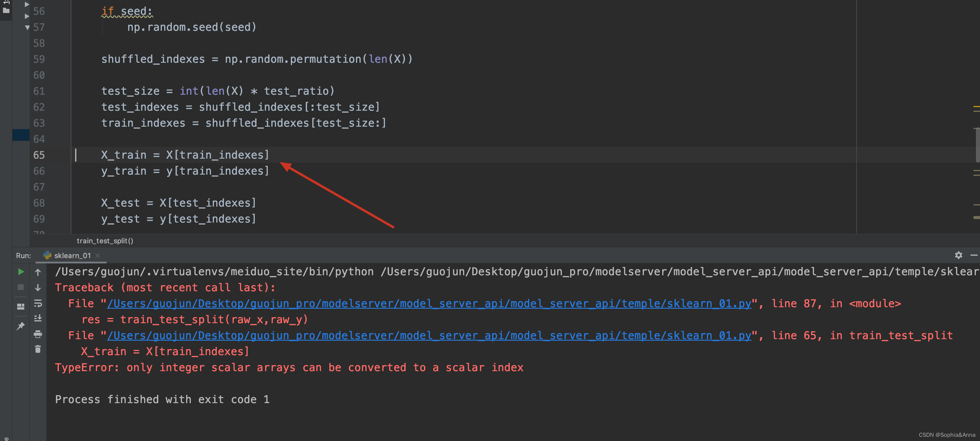This screenshot has width=980, height=441.
Task: Expand folded region arrow beside line 56
Action: pyautogui.click(x=27, y=16)
